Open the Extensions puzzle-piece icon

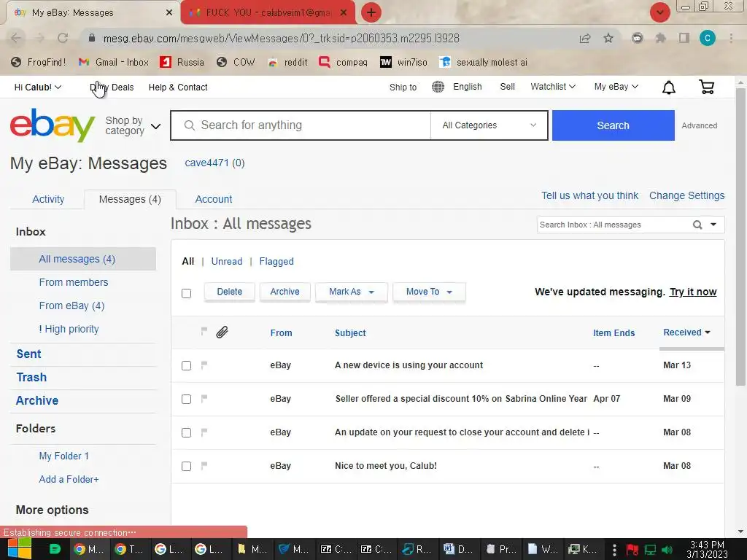[x=660, y=38]
